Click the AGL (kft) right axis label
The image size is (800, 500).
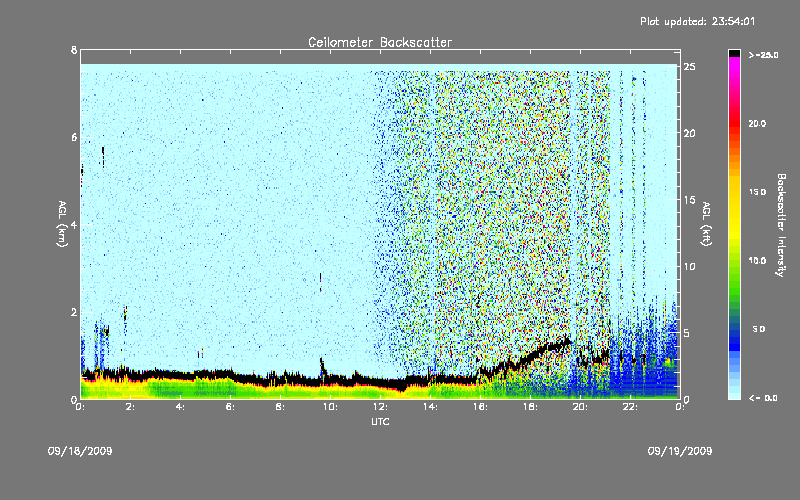pyautogui.click(x=706, y=224)
